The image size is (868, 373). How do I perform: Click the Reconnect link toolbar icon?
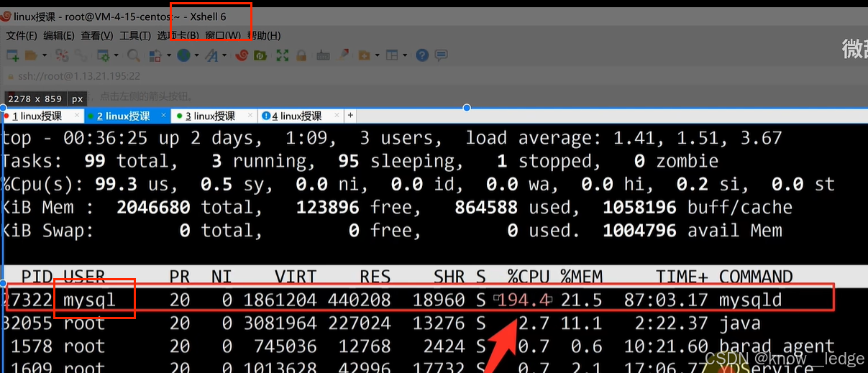tap(81, 55)
